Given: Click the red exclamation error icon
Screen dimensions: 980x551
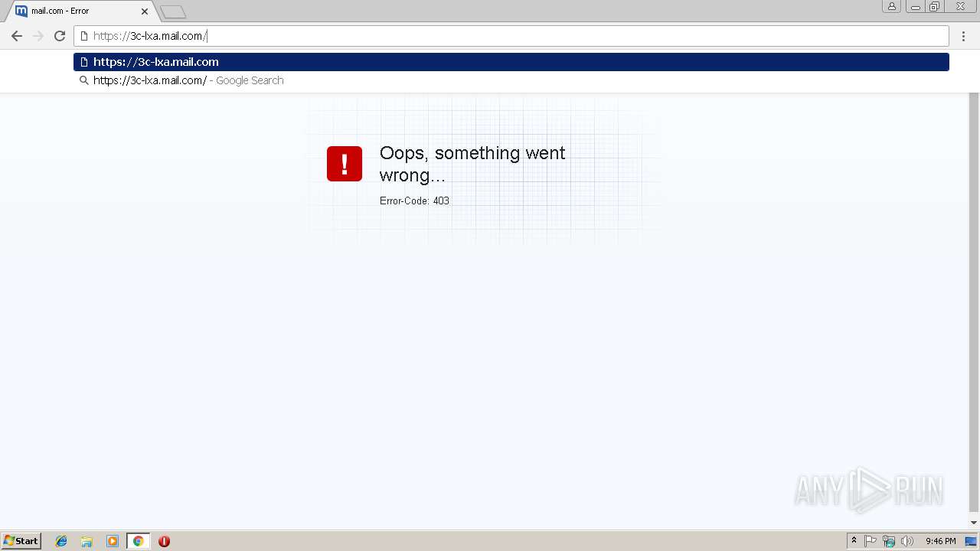Looking at the screenshot, I should coord(345,164).
